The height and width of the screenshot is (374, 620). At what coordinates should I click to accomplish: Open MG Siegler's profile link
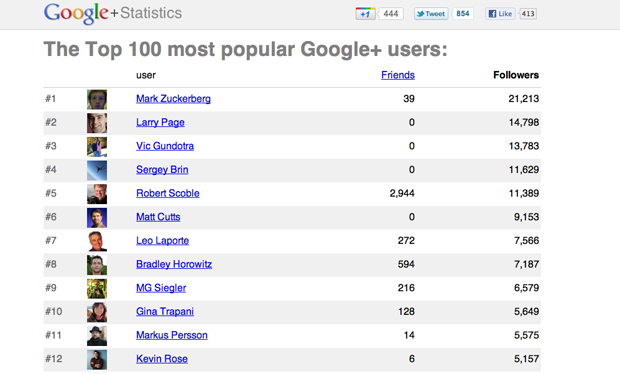pyautogui.click(x=161, y=288)
